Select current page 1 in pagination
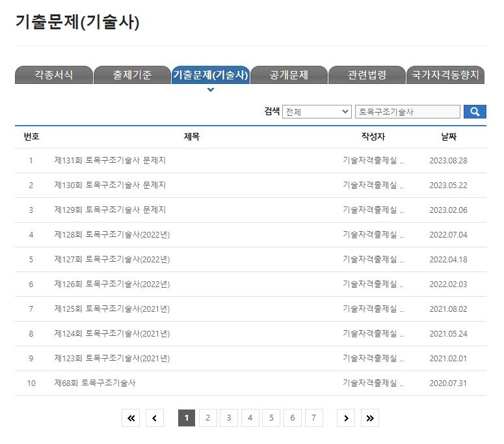Viewport: 504px width, 444px height. 187,418
